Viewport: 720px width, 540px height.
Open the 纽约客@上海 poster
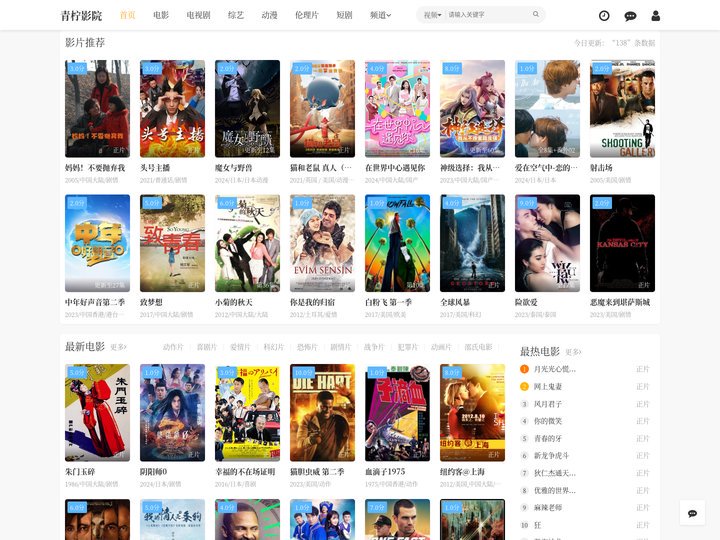[472, 412]
